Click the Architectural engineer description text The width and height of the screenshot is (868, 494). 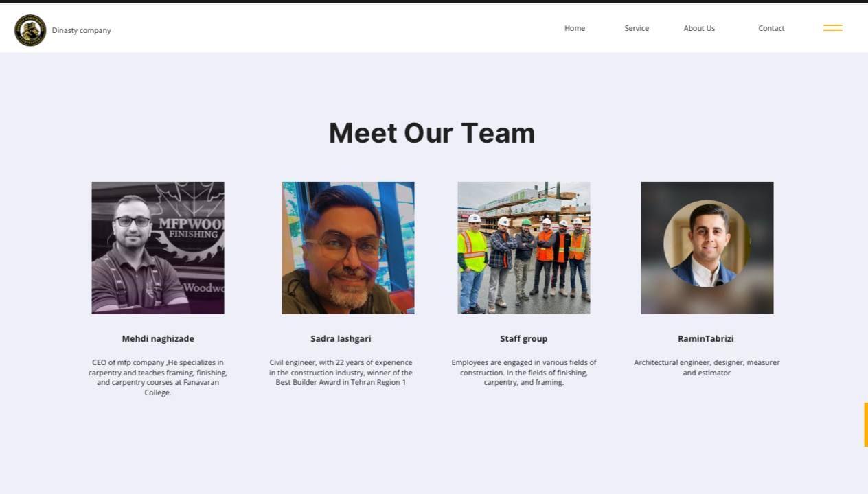[x=707, y=367]
